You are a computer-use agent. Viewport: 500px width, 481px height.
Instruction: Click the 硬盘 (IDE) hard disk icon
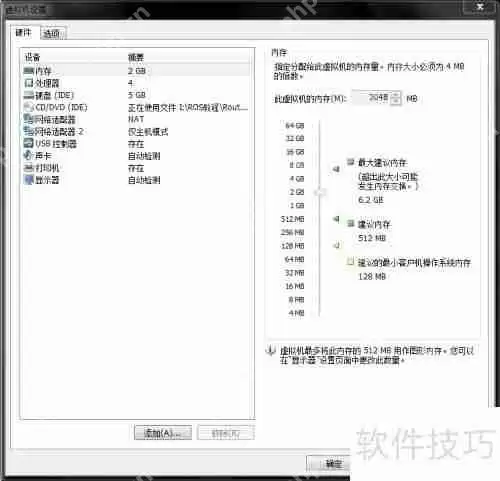click(x=29, y=95)
